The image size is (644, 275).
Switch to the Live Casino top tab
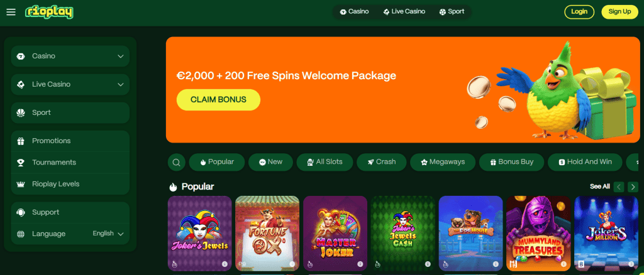point(404,11)
